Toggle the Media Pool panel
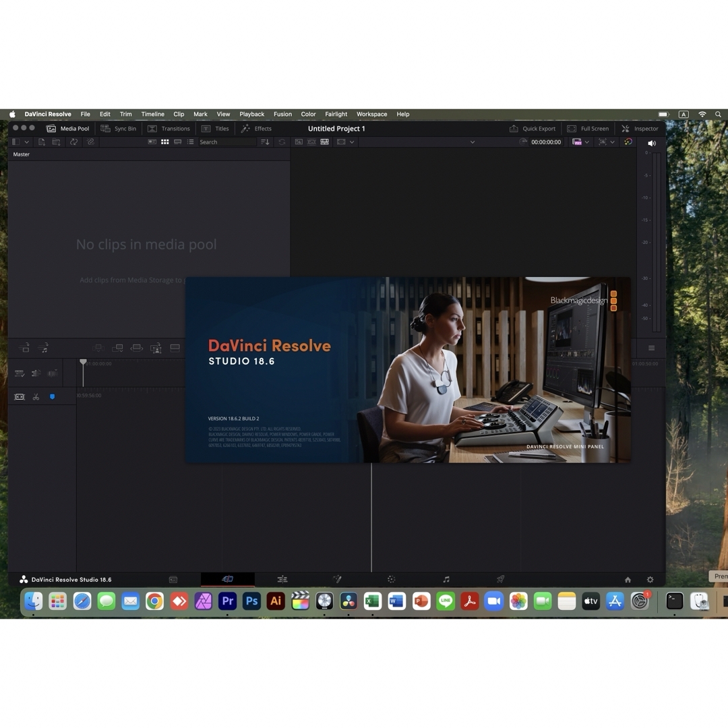Viewport: 728px width, 728px height. pyautogui.click(x=67, y=129)
